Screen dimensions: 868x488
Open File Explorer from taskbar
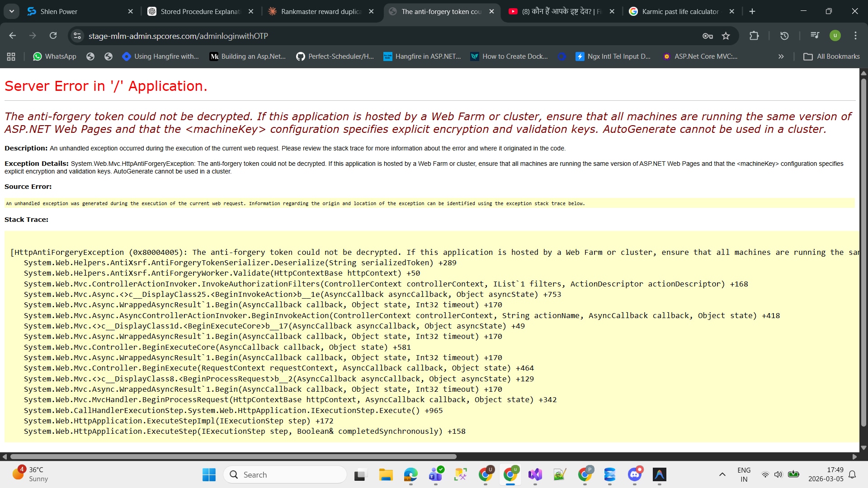386,474
